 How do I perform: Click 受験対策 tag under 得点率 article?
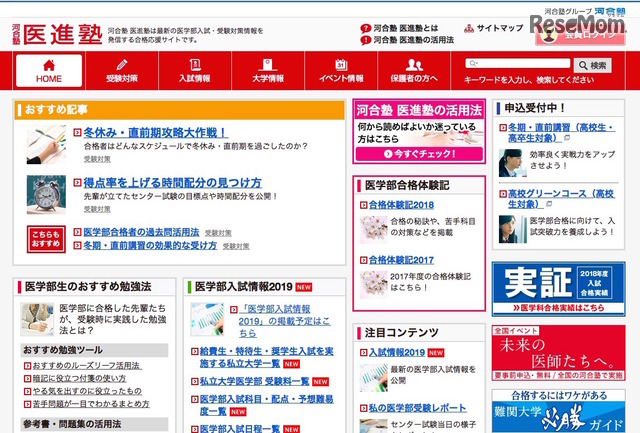coord(97,209)
